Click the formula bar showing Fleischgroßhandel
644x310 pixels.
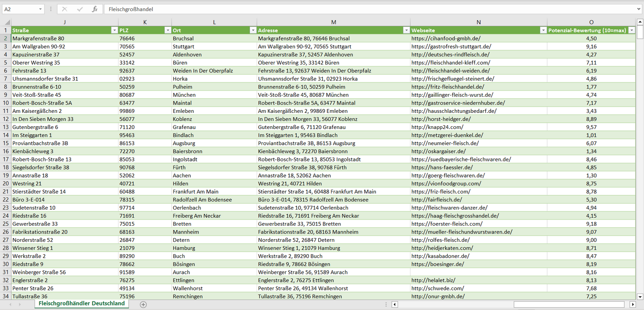(357, 9)
